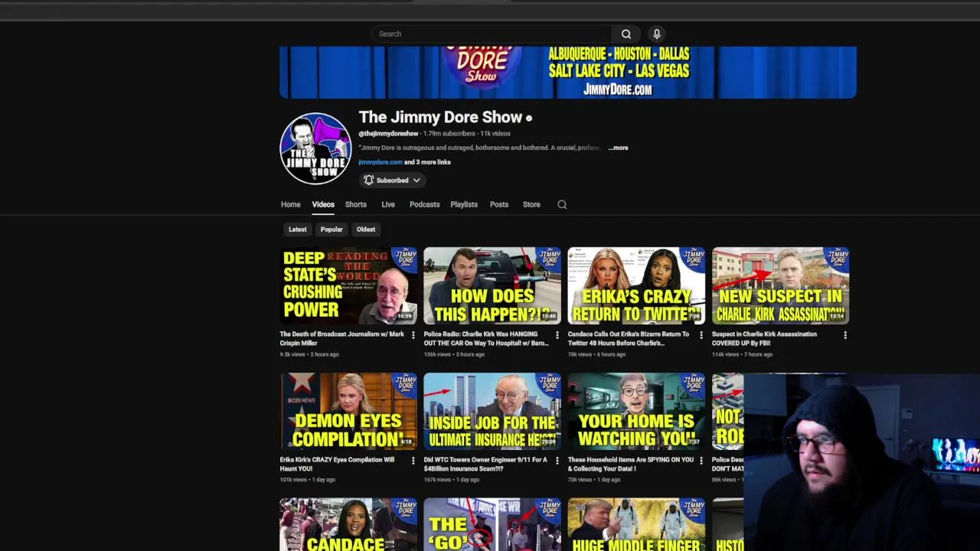Open options menu for These Household Items video
Screen dimensions: 980x551
point(701,461)
